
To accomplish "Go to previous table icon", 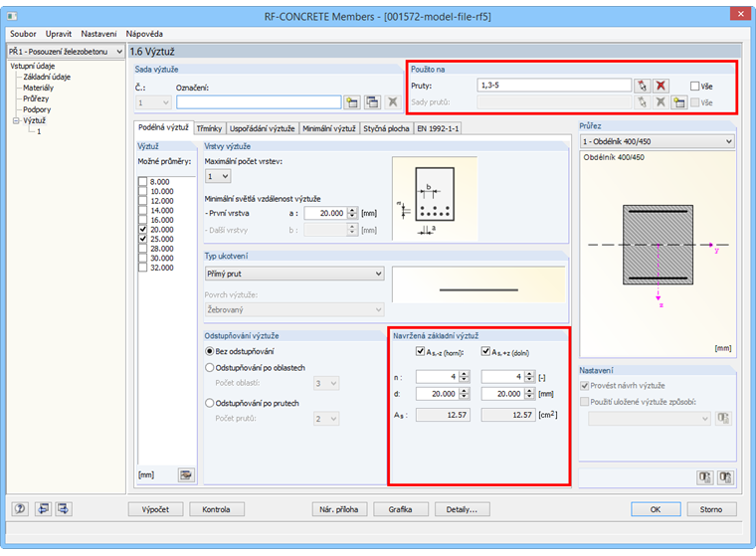I will point(44,508).
